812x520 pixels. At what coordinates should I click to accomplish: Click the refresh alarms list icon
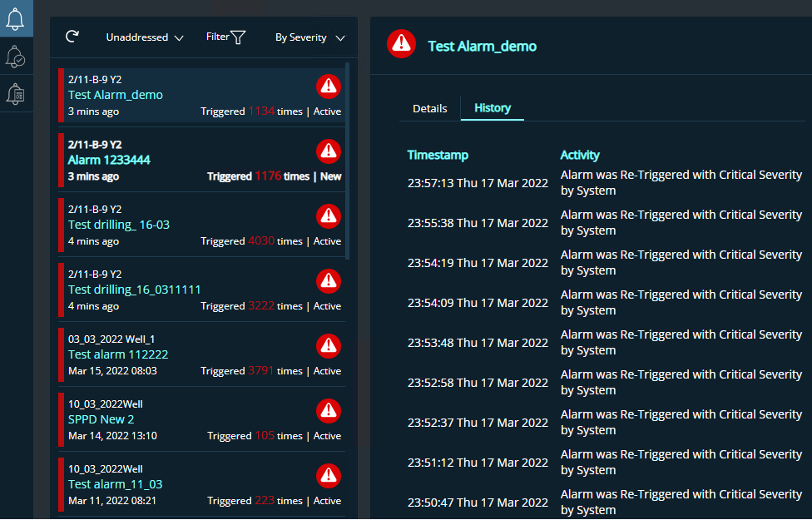click(x=72, y=37)
